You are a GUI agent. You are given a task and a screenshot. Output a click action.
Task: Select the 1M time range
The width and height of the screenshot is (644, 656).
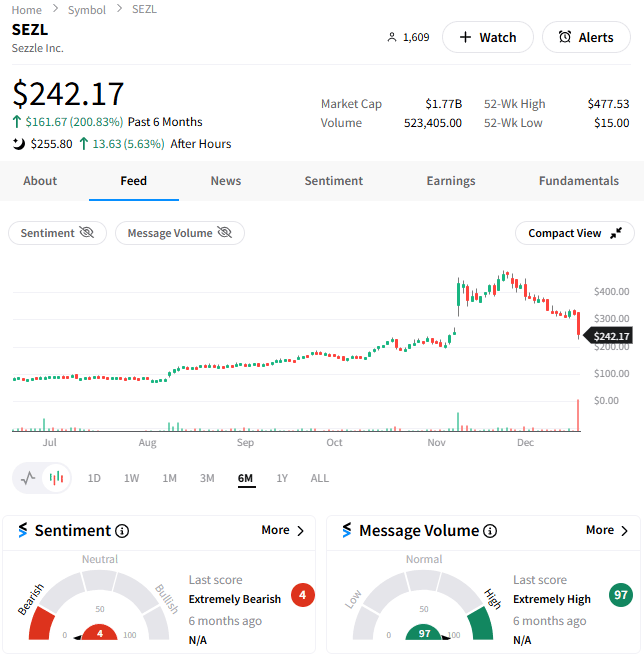click(x=169, y=478)
